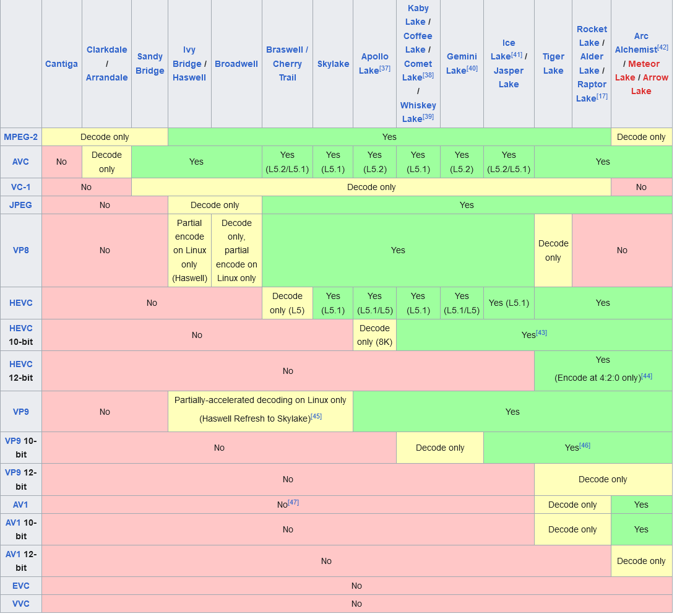
Task: Open AV1 link in the 10-bit row
Action: point(13,523)
